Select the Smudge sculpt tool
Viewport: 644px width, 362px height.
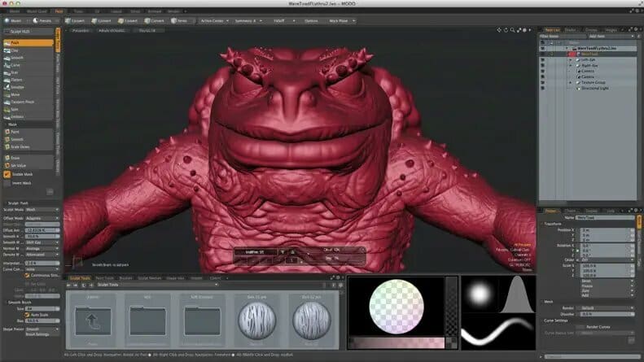pyautogui.click(x=28, y=87)
